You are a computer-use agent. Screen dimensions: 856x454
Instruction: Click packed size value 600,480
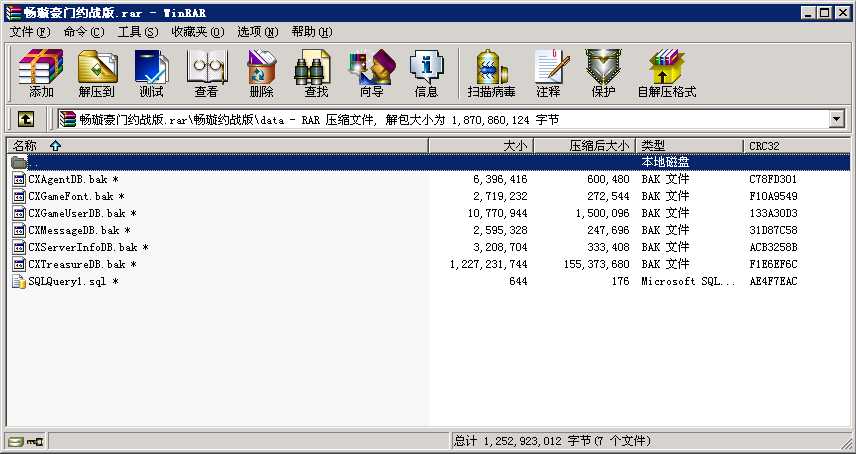coord(608,179)
